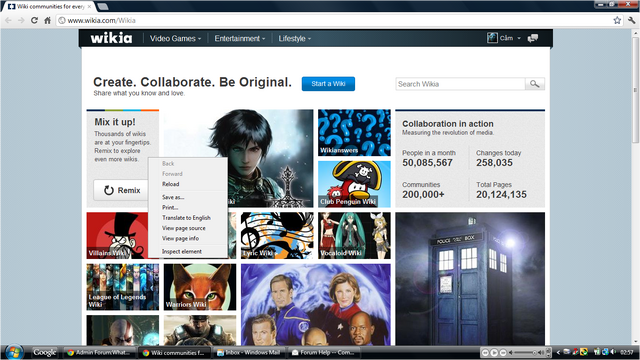Image resolution: width=640 pixels, height=360 pixels.
Task: Click the Wikia logo
Action: tap(111, 38)
